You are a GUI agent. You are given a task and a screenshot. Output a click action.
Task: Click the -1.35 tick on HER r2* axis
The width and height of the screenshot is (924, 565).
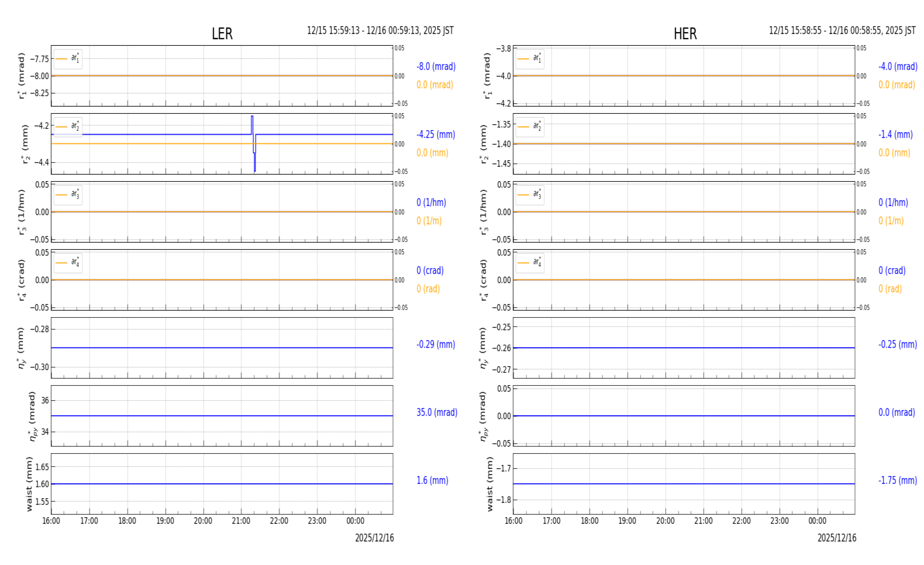tap(501, 124)
